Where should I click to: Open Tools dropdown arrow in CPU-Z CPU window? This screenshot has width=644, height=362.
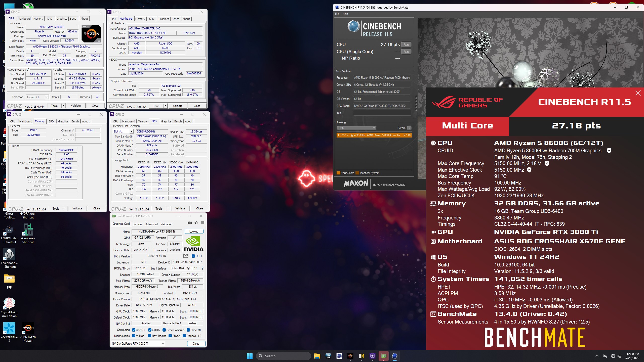tap(63, 106)
